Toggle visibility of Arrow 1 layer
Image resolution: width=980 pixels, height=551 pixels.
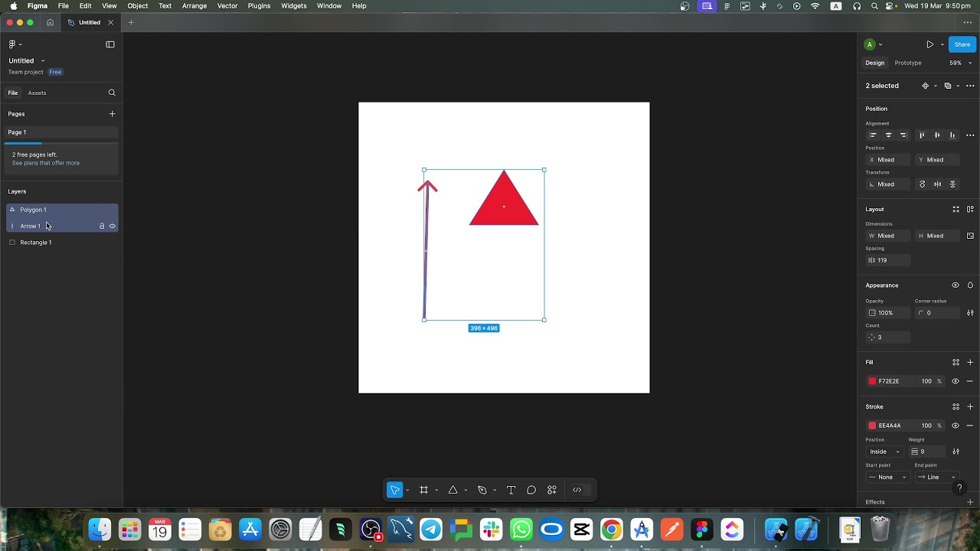coord(112,226)
